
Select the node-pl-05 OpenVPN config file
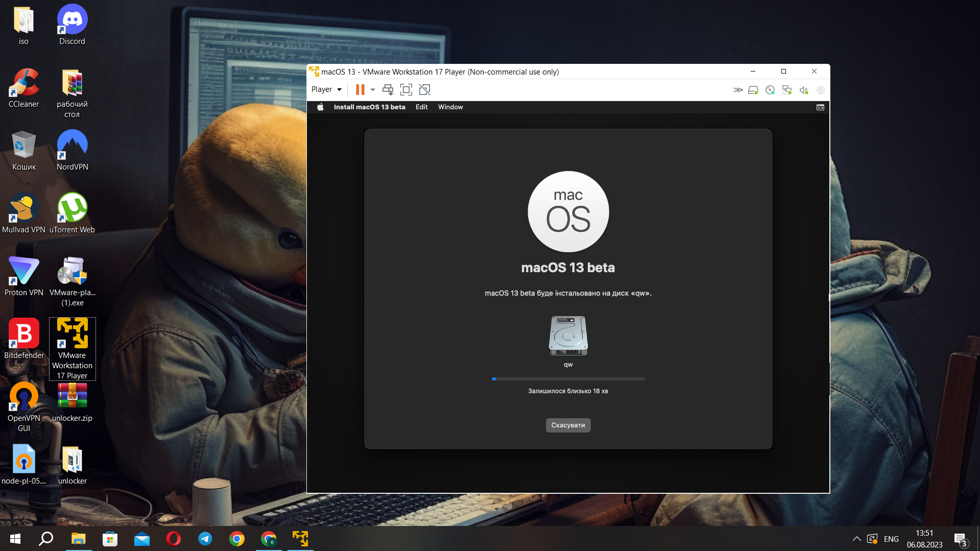(23, 465)
